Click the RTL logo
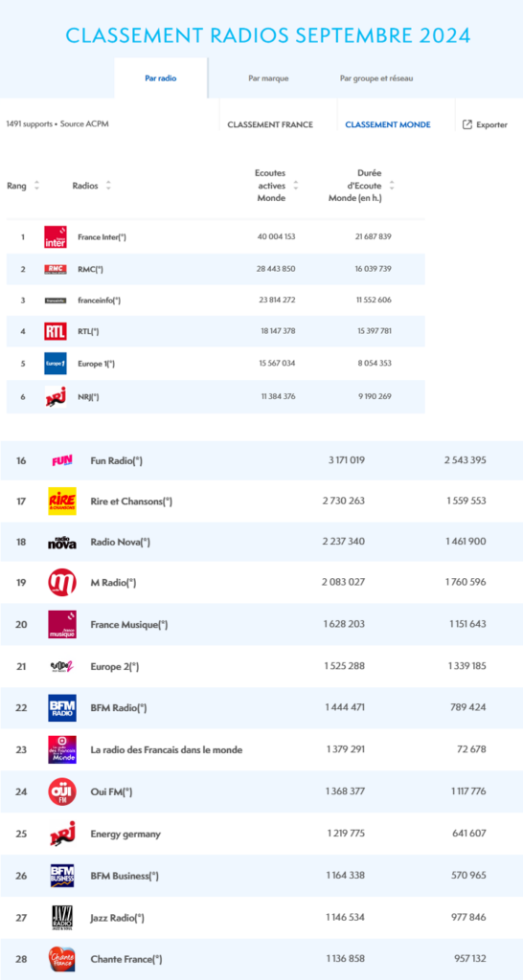The image size is (523, 980). coord(55,331)
